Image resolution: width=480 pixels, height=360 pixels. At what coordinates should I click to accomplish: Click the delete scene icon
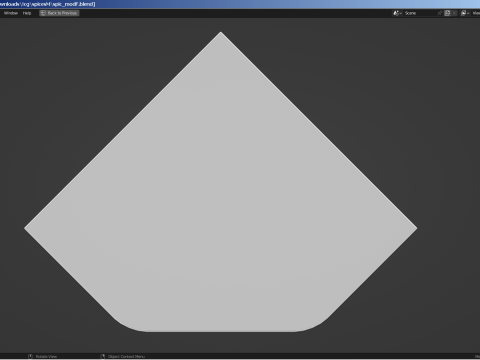coord(454,13)
